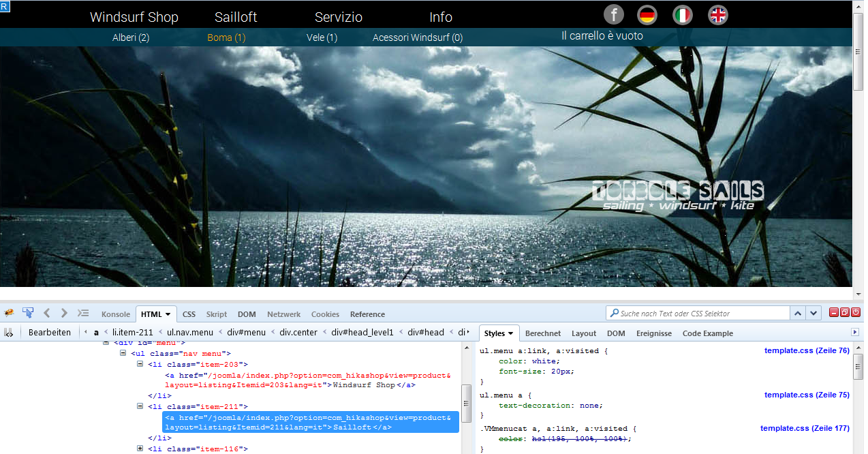The width and height of the screenshot is (868, 454).
Task: Open the Ereignisse side panel
Action: click(654, 333)
